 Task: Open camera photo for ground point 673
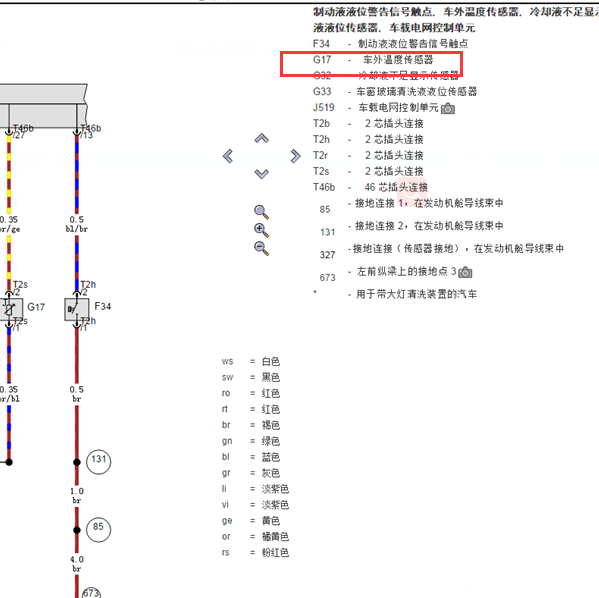pos(465,272)
